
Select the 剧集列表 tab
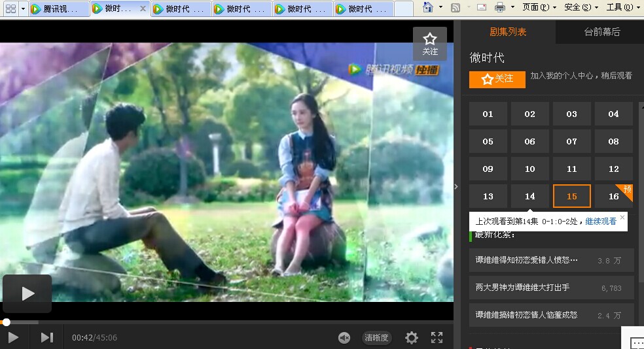point(508,32)
